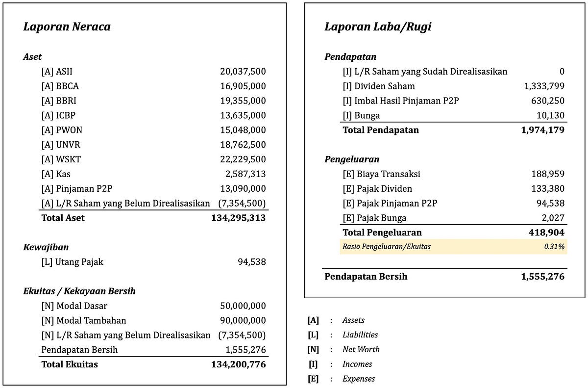Select the Laporan Laba/Rugi title
588x388 pixels.
378,26
